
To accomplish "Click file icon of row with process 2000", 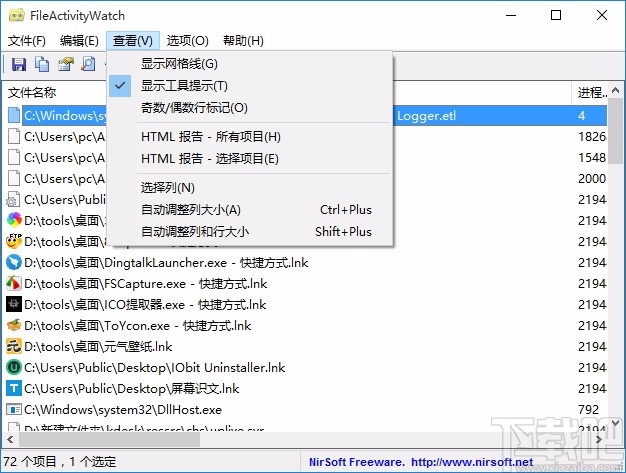I will point(14,178).
